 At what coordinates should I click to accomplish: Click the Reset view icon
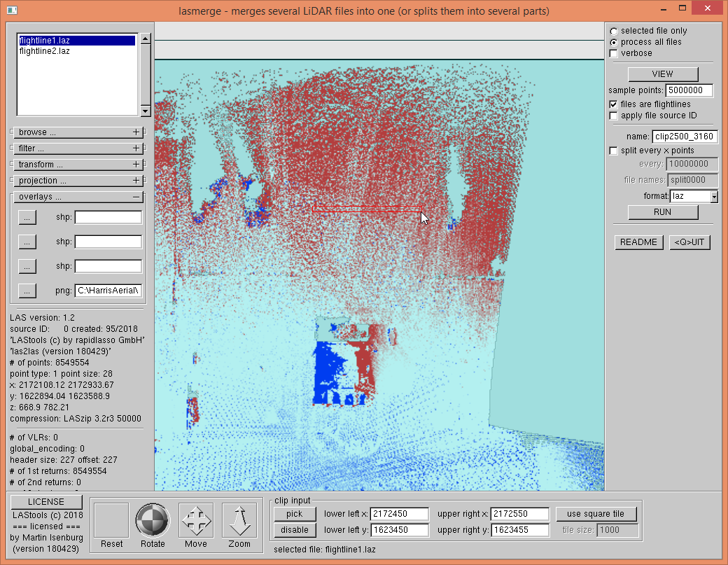point(111,521)
